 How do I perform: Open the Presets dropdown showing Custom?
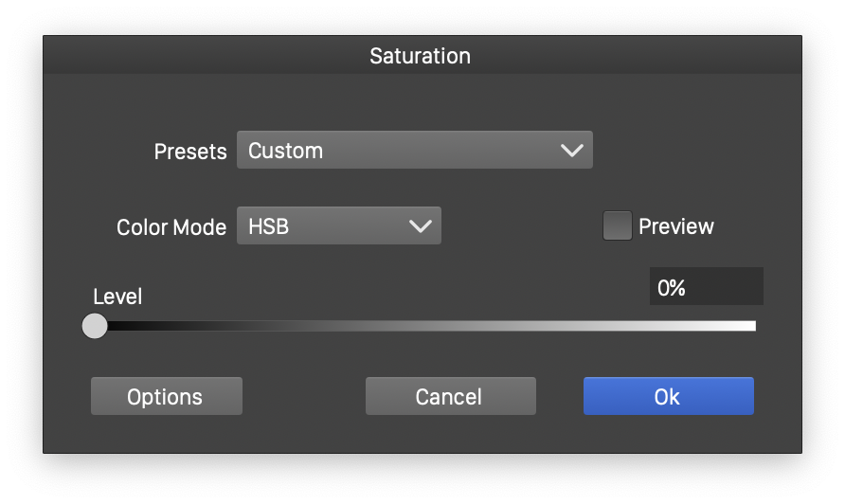click(414, 151)
